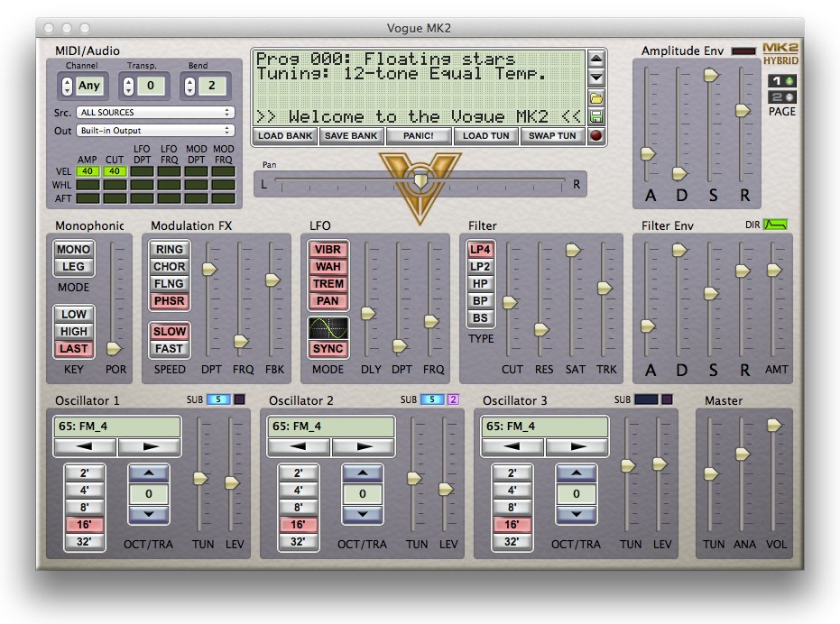Click Oscillator 1 previous waveform arrow

coord(85,446)
